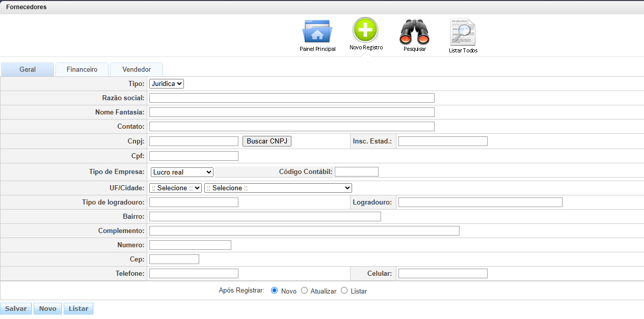Select the Listar radio option
Viewport: 644px width, 319px height.
point(344,291)
